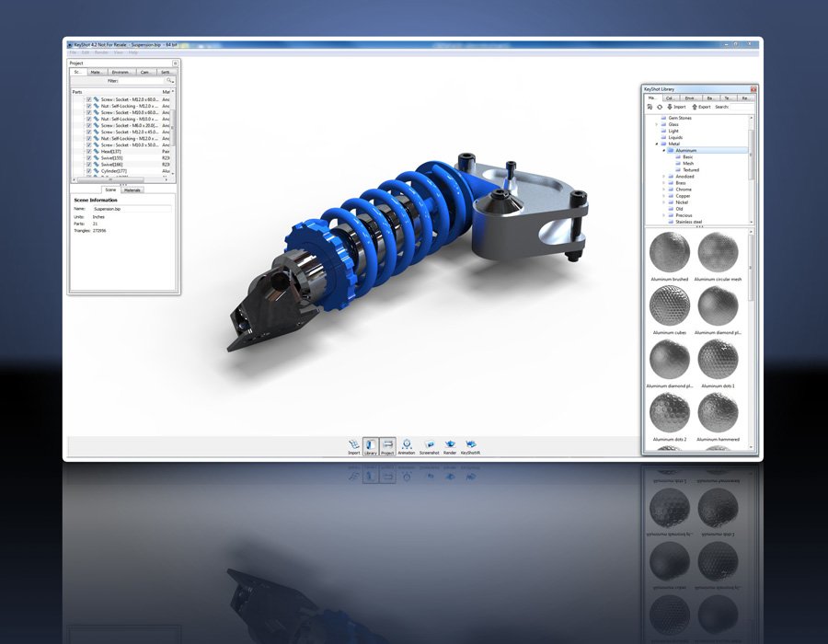The image size is (828, 644).
Task: Click the Stainless steel folder icon
Action: pos(671,222)
